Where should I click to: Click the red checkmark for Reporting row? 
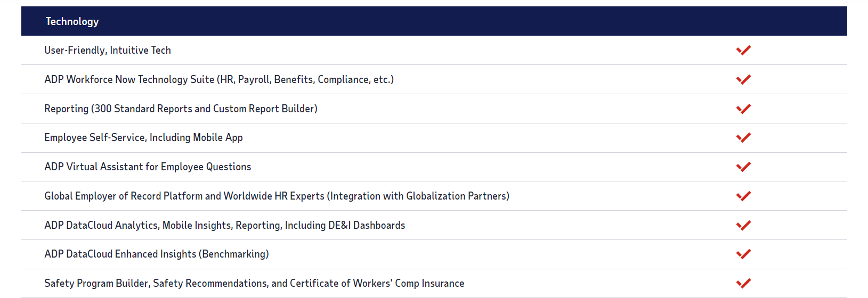pos(743,109)
